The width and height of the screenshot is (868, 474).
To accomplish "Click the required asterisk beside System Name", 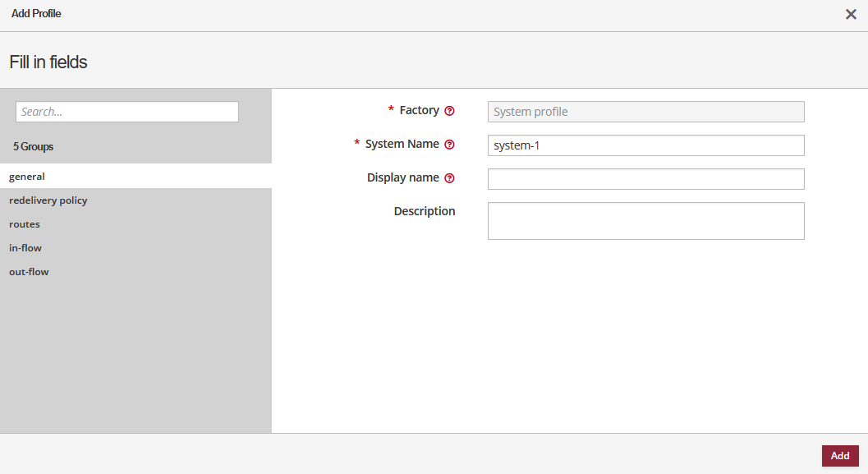I will click(356, 144).
